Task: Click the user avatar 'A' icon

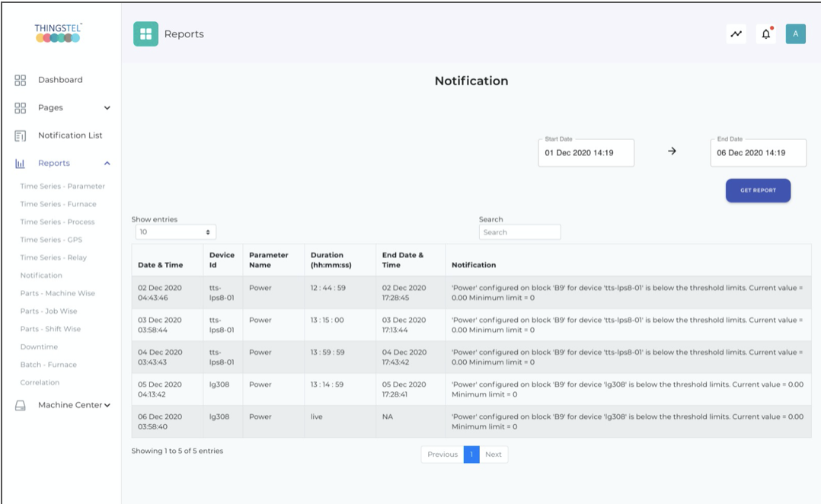Action: pyautogui.click(x=795, y=34)
